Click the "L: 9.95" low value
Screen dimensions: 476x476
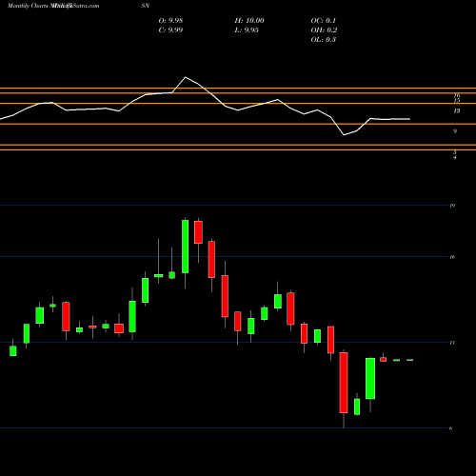click(247, 30)
